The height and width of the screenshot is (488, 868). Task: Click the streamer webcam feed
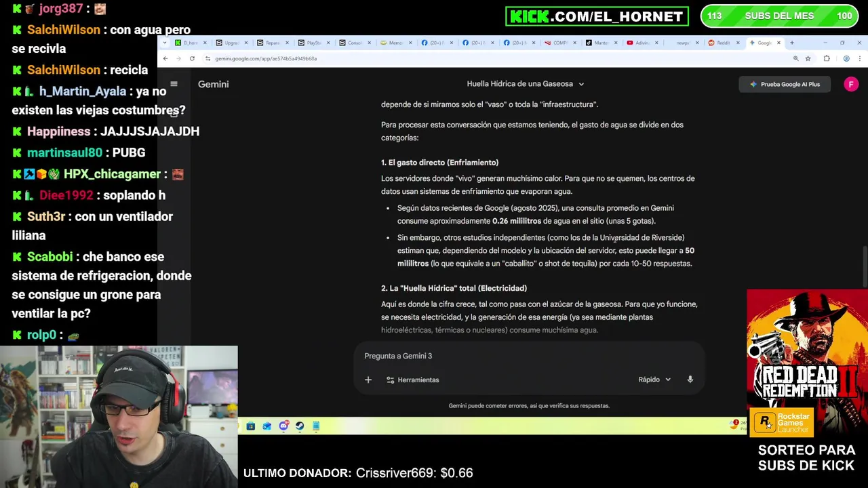tap(119, 417)
